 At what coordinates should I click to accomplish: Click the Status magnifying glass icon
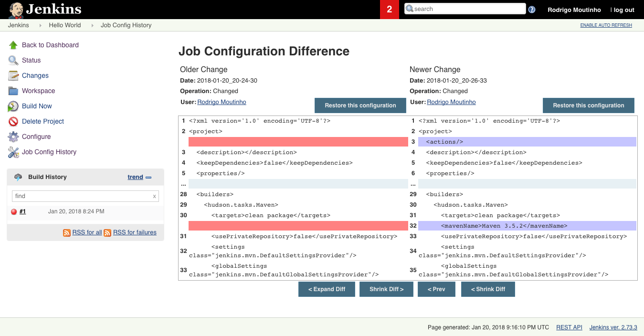(13, 60)
